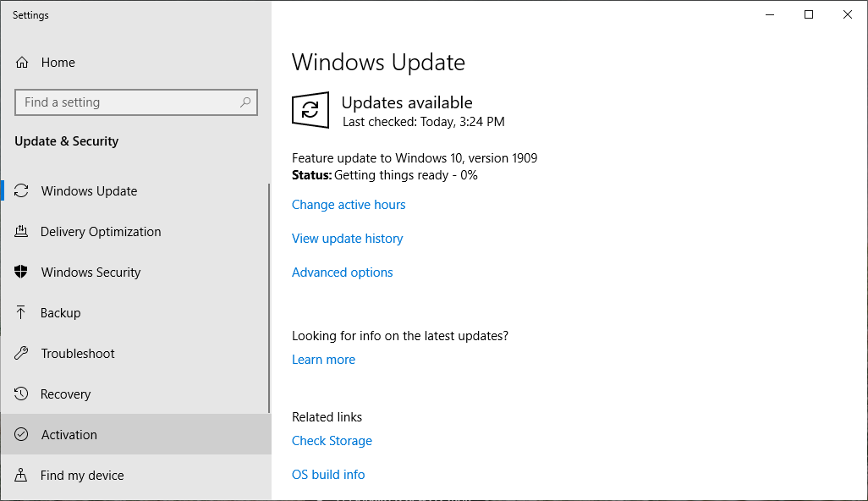Viewport: 868px width, 501px height.
Task: Click the Status: Getting things ready text
Action: tap(385, 175)
